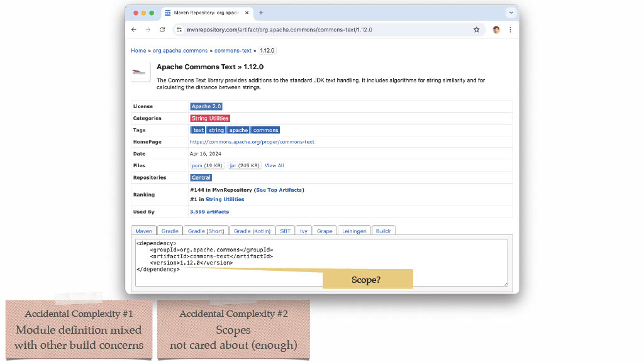Open Chrome three-dot menu
The width and height of the screenshot is (644, 362).
(x=510, y=30)
